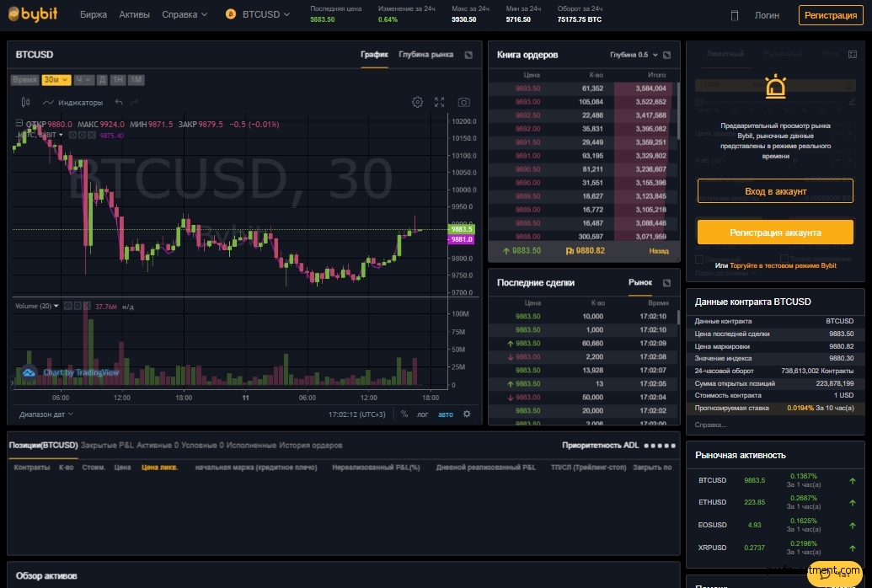Open the Bybit testnet trading link

pyautogui.click(x=783, y=265)
